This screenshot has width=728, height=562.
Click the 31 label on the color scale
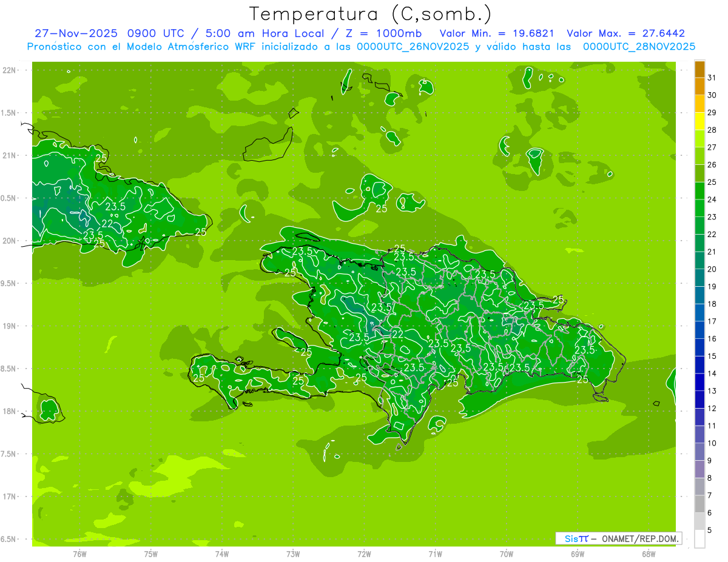pos(712,78)
